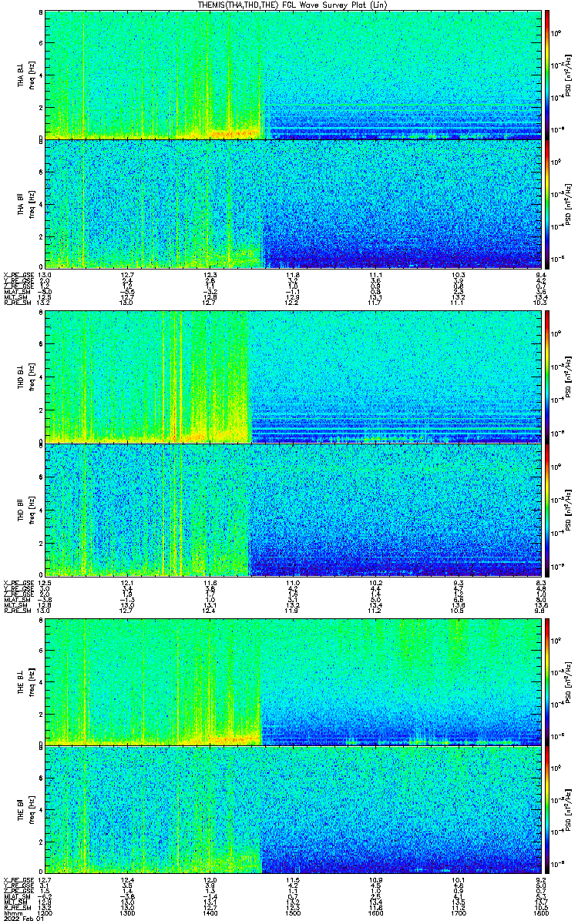578x924 pixels.
Task: Click the PSD color bar beside THA B-perpendicular panel
Action: pos(548,75)
